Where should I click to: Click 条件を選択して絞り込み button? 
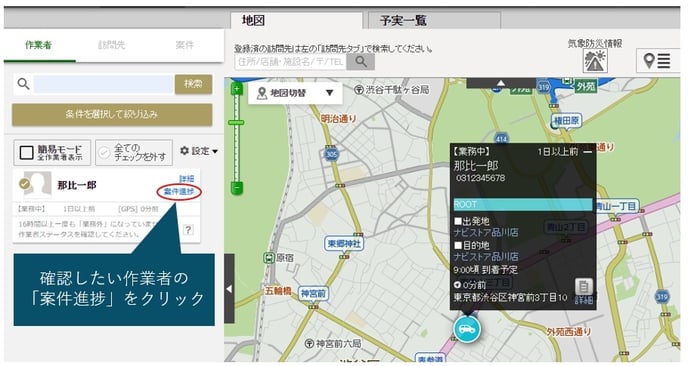[112, 115]
